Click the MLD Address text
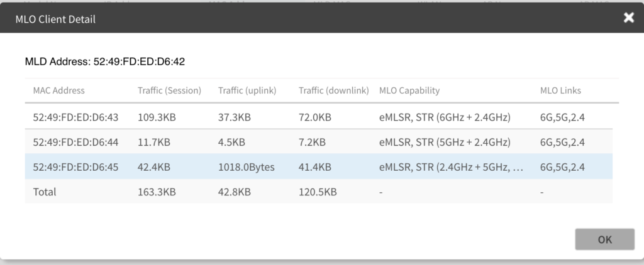 tap(104, 62)
